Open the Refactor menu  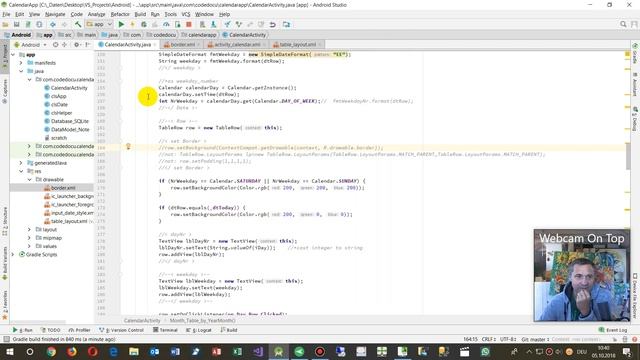120,14
